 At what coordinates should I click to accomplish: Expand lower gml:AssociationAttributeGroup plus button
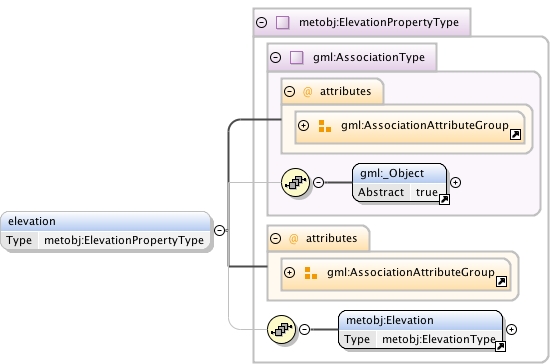pyautogui.click(x=289, y=272)
